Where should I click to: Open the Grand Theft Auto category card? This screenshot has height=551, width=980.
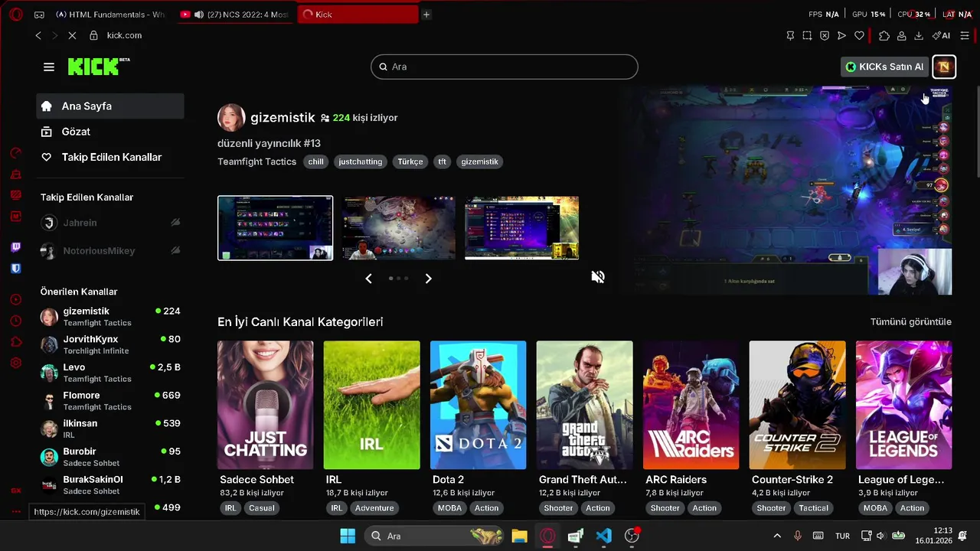pos(584,405)
